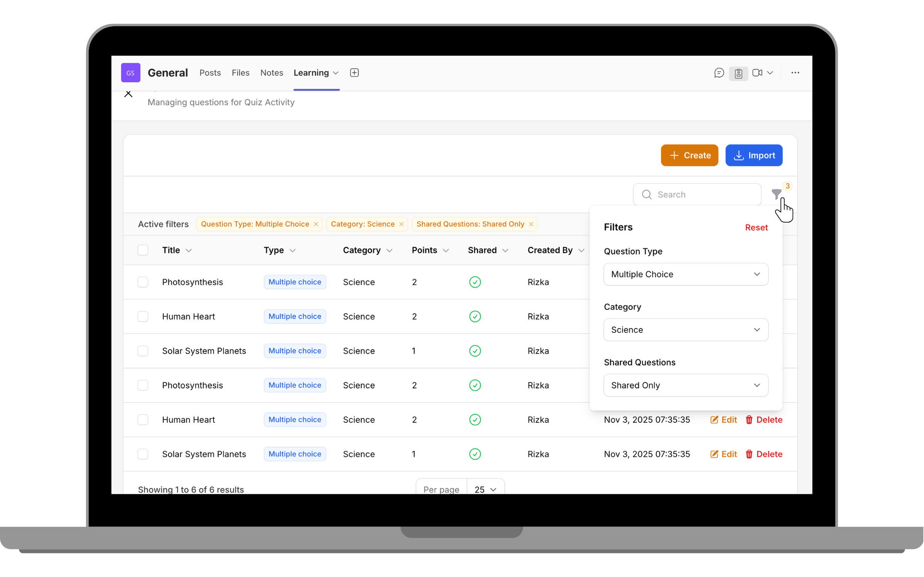Select all questions via the header checkbox
The image size is (924, 577).
pos(143,250)
